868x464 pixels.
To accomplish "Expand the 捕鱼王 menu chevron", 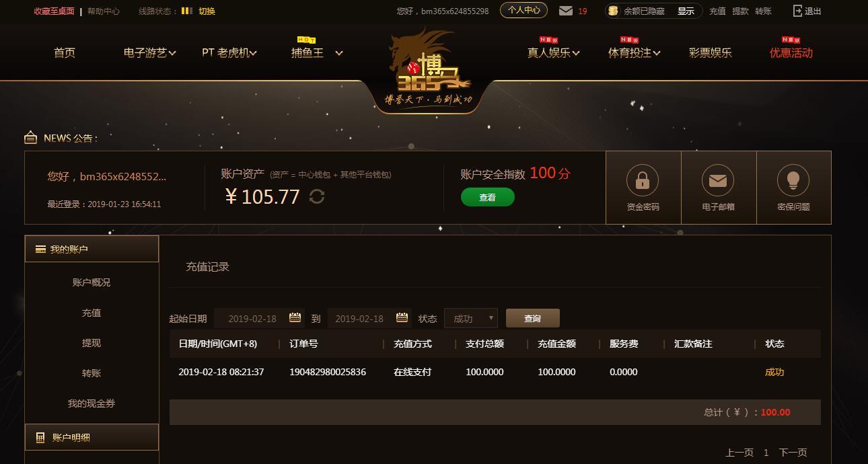I will click(x=339, y=53).
